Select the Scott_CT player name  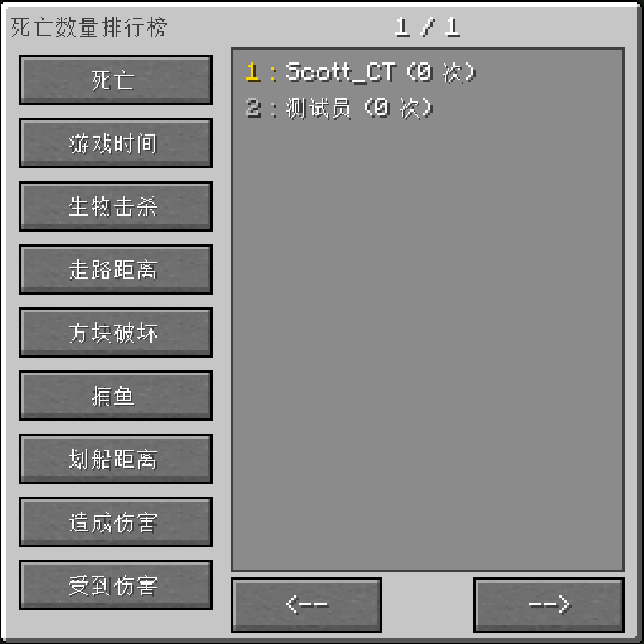[341, 72]
